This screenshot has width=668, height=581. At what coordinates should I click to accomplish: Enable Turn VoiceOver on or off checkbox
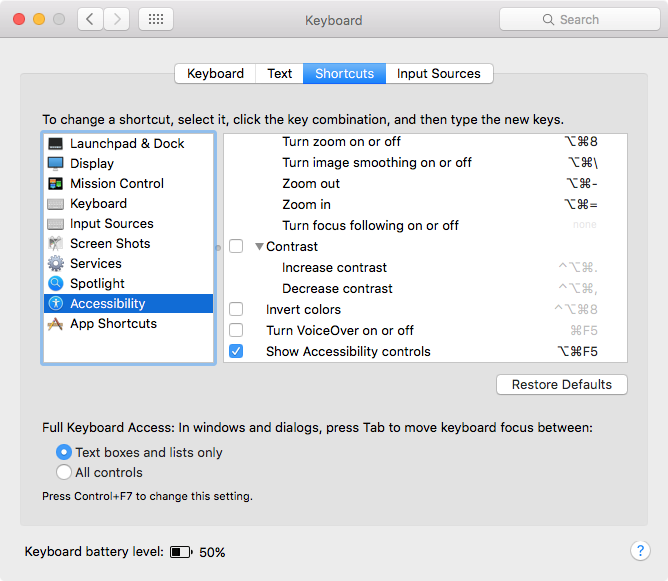[x=236, y=330]
